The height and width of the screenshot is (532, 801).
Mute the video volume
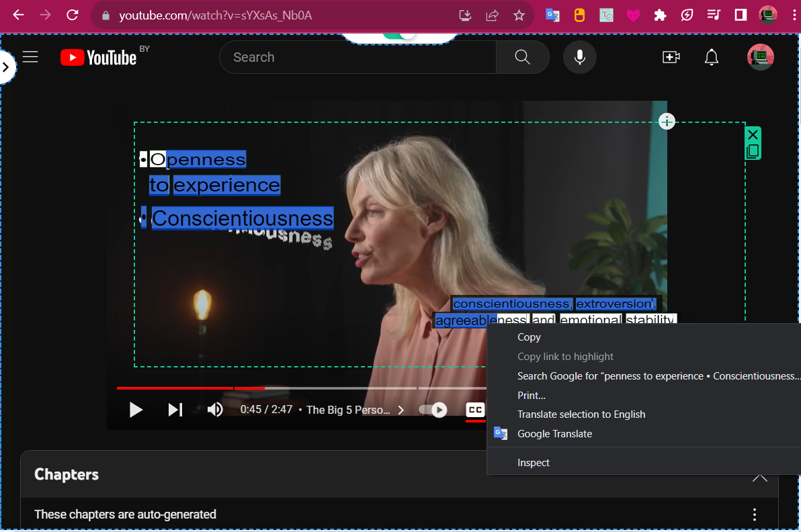click(x=215, y=410)
